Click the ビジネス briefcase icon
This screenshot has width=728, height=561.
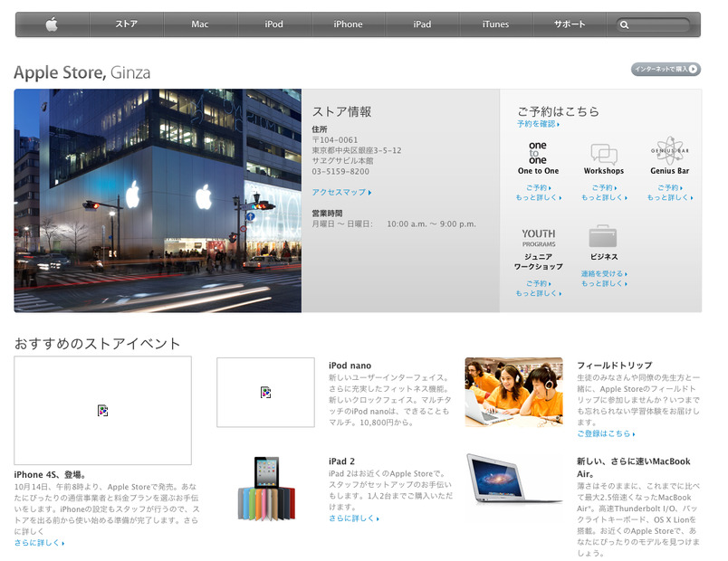(603, 236)
